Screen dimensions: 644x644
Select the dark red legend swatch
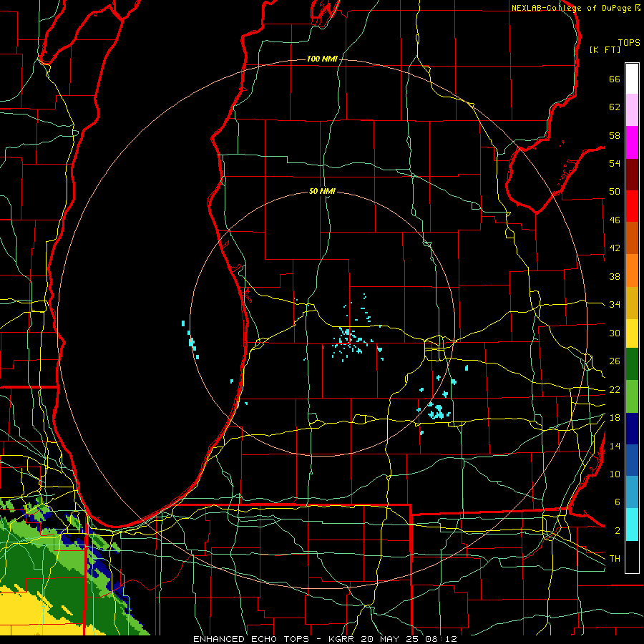(x=632, y=175)
